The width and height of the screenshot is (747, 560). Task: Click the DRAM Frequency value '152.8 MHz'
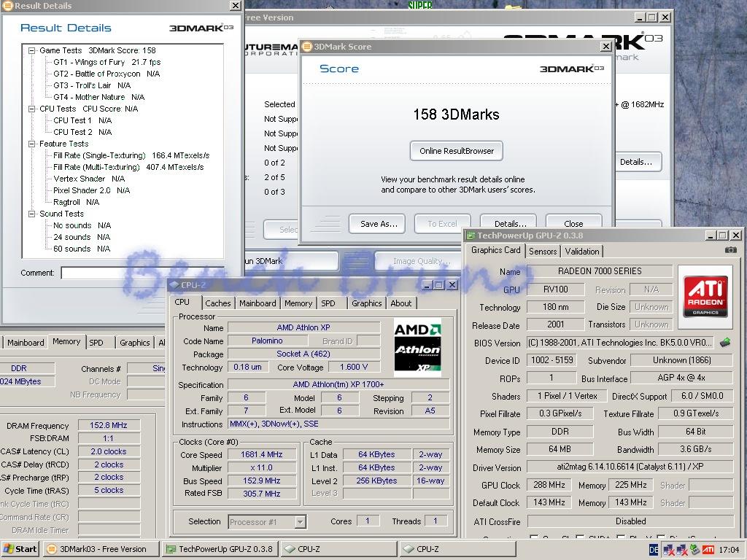point(109,425)
